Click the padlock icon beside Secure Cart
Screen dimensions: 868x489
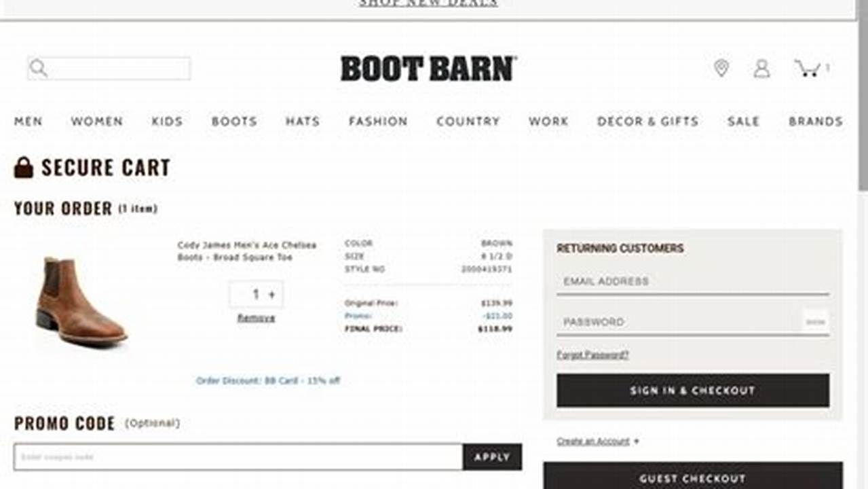coord(24,167)
